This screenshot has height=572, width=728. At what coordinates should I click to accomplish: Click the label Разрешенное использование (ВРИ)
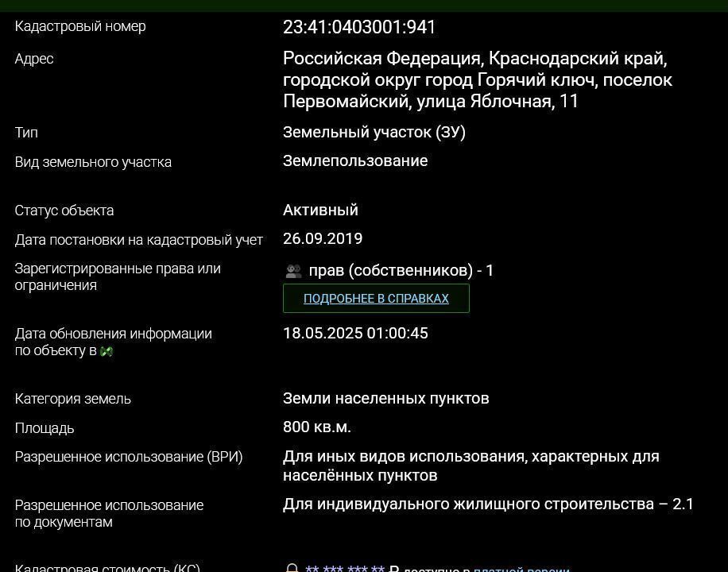(x=129, y=457)
